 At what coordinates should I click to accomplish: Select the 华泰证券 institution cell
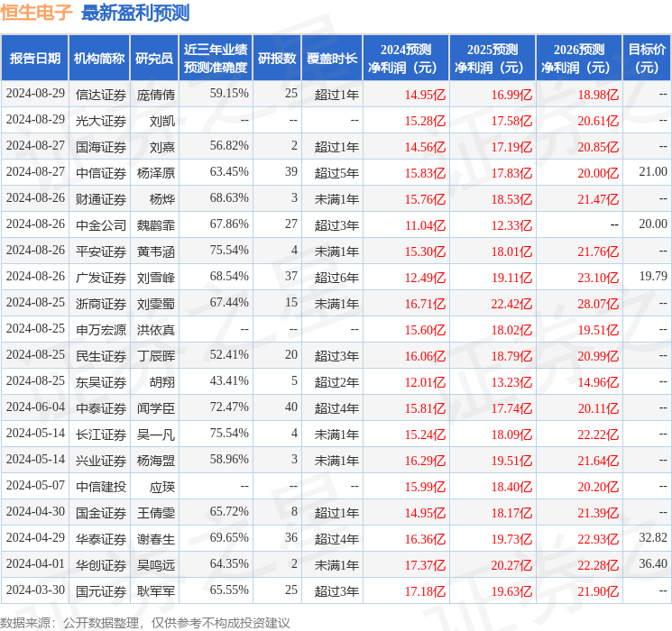pos(101,539)
